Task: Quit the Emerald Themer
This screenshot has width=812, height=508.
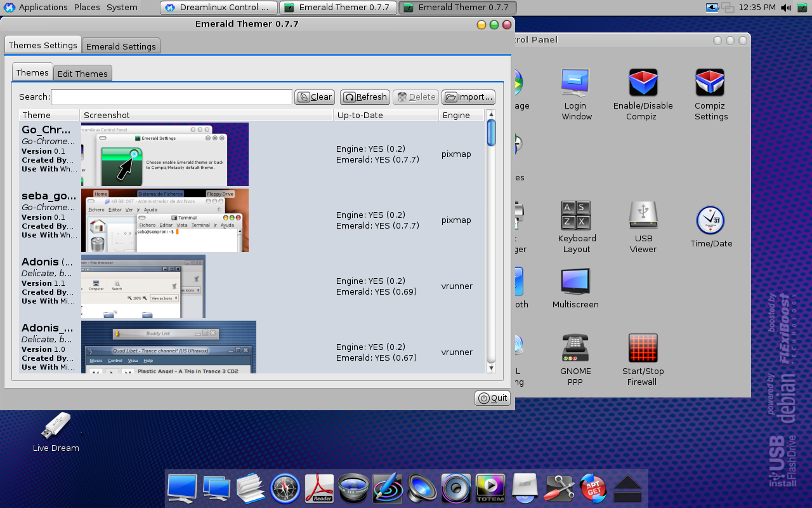Action: coord(492,398)
